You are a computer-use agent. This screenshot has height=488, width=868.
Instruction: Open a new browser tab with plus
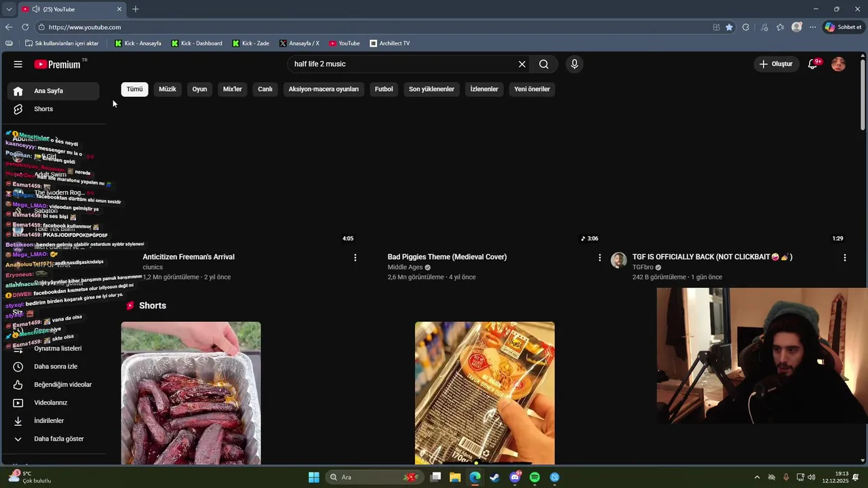pos(136,9)
